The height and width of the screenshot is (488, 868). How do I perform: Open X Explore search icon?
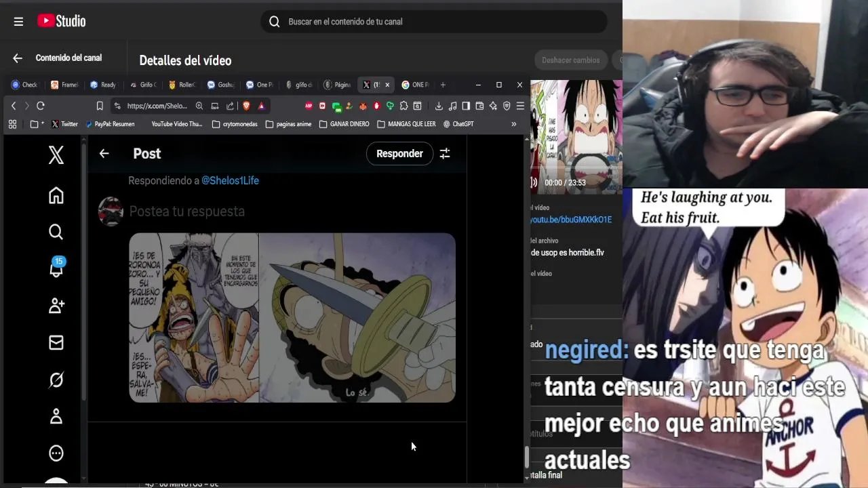coord(56,232)
